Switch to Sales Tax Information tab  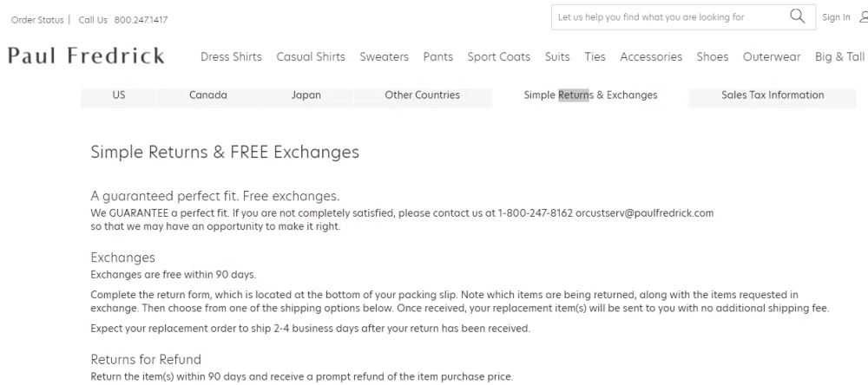coord(773,95)
